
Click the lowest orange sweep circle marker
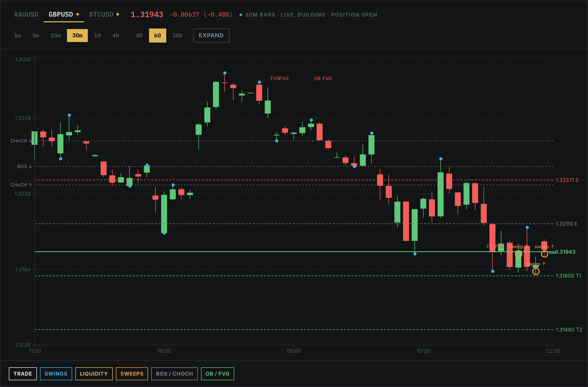pos(536,272)
